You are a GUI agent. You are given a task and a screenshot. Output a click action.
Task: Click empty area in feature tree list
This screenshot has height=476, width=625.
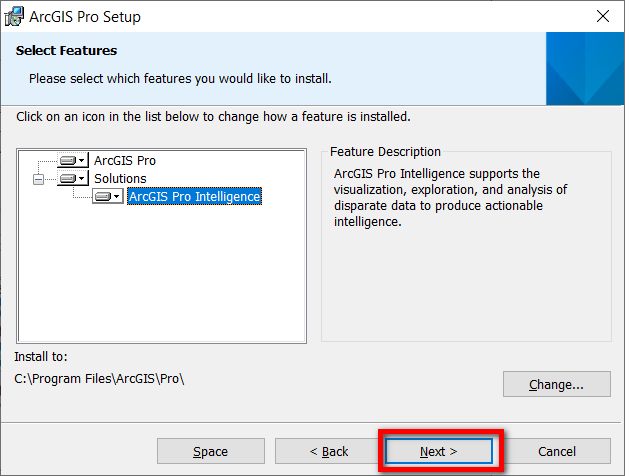click(161, 273)
